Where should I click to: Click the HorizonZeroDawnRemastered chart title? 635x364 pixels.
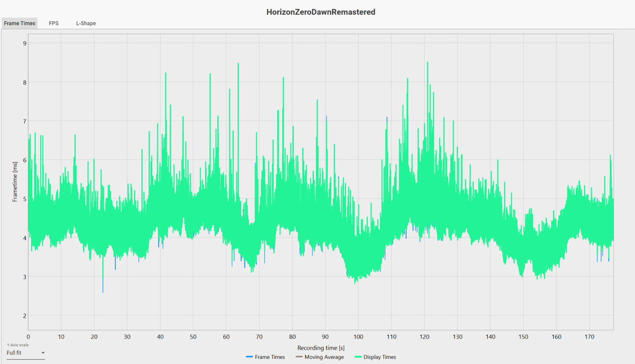(321, 12)
